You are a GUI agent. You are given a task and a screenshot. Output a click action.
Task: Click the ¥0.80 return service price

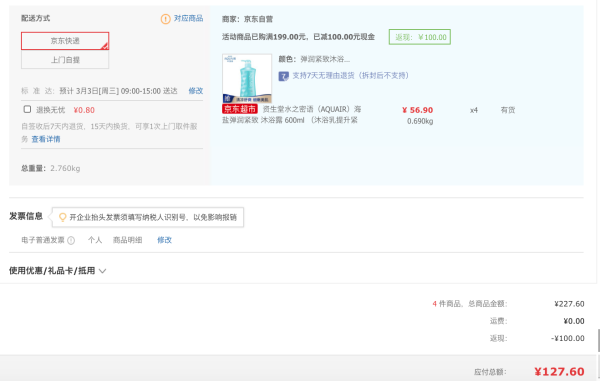click(x=84, y=110)
